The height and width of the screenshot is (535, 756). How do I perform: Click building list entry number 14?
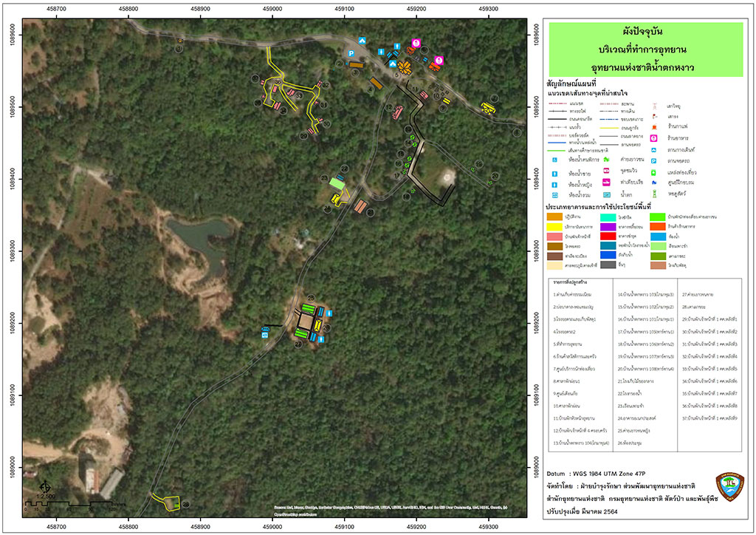[x=645, y=294]
